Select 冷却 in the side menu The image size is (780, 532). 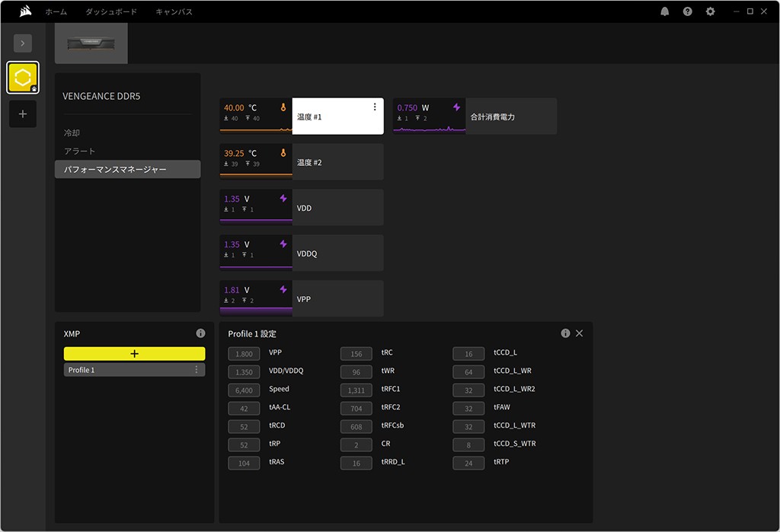tap(72, 132)
